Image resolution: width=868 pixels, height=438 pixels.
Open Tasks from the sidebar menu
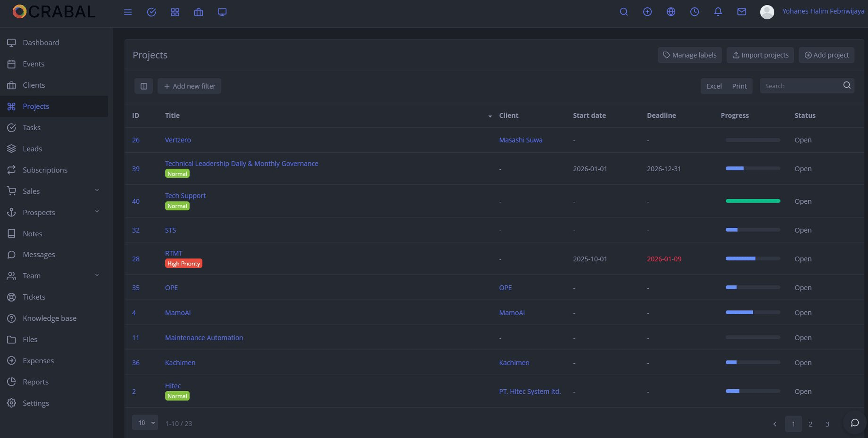pyautogui.click(x=32, y=127)
